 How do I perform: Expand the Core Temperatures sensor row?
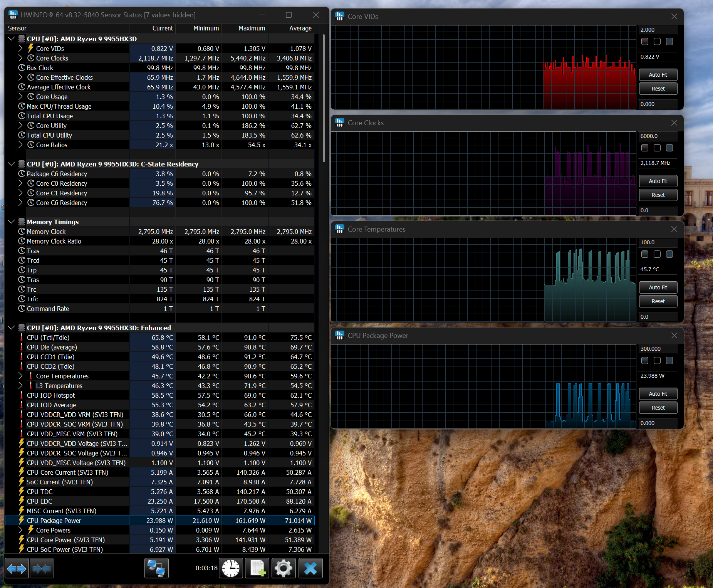(20, 376)
